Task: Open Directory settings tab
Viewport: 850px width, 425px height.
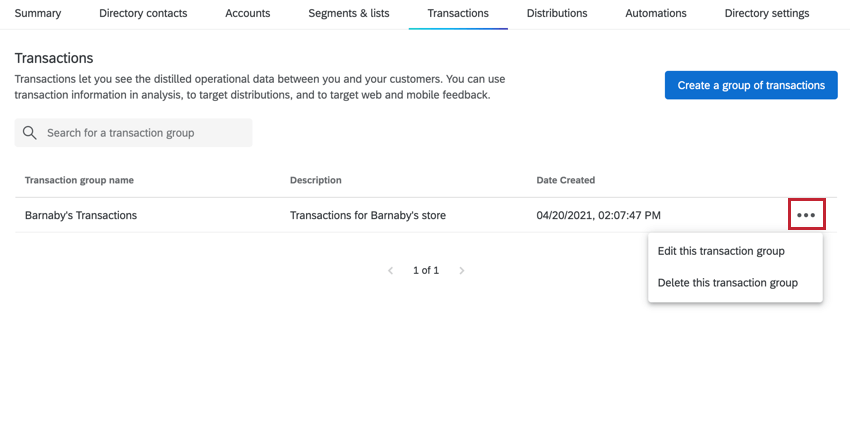Action: [767, 14]
